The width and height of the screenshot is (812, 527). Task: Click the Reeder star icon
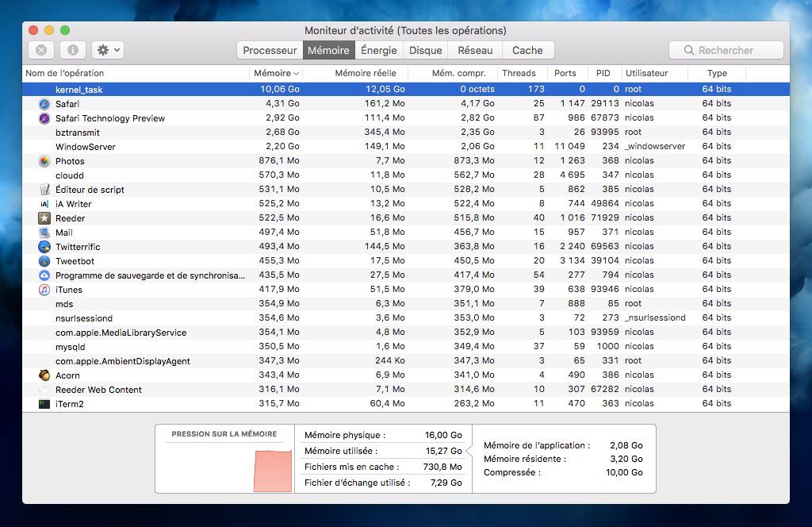click(x=44, y=218)
